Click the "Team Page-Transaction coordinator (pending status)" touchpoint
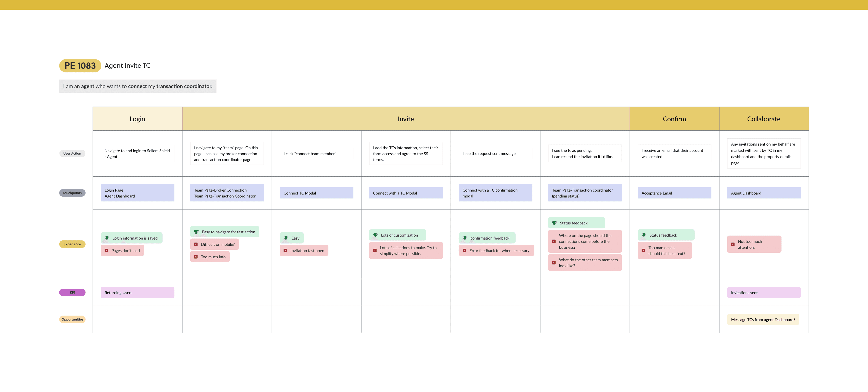 click(x=585, y=193)
